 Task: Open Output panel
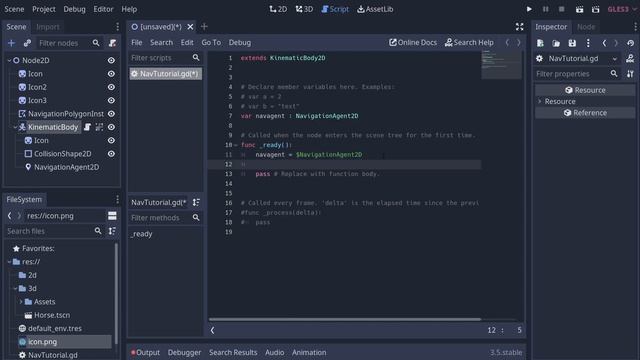[145, 352]
